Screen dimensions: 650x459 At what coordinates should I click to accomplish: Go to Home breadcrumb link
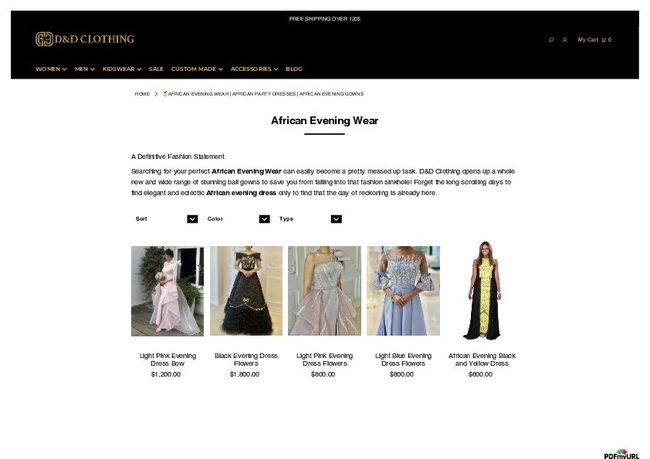click(x=142, y=94)
